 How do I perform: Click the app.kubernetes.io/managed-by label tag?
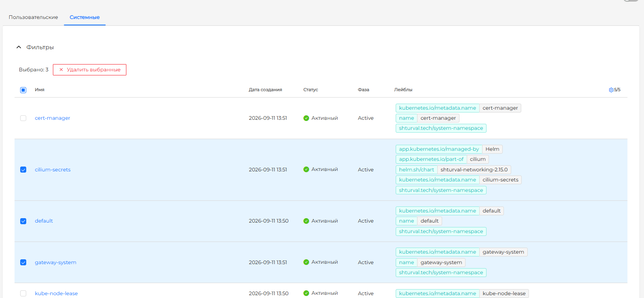click(439, 149)
